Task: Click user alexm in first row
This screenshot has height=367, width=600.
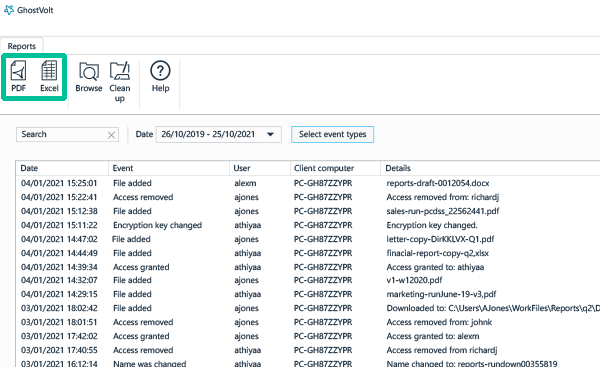Action: 245,183
